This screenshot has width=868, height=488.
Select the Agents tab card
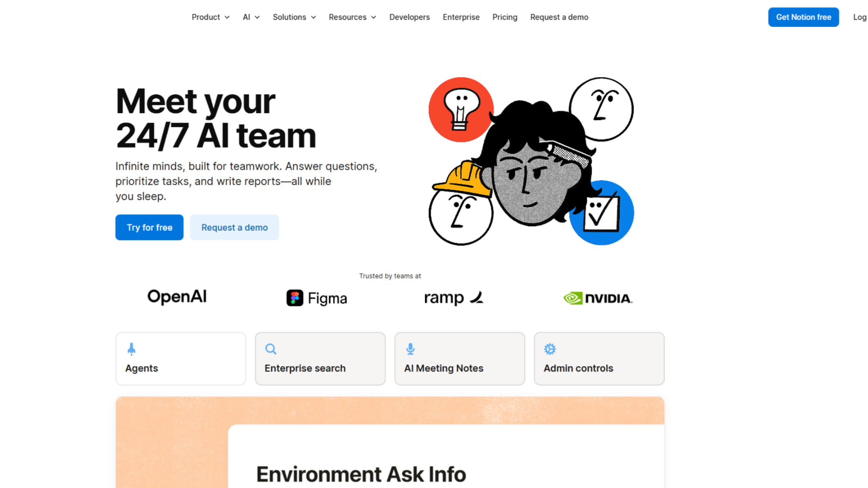pos(181,359)
